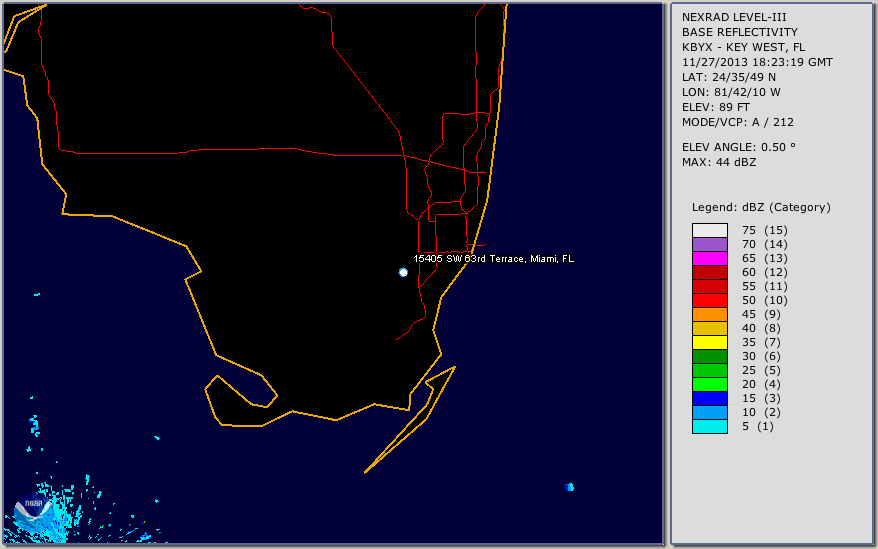Click the ELEV ANGLE: 0.50 text
Screen dimensions: 878x549
pyautogui.click(x=739, y=147)
